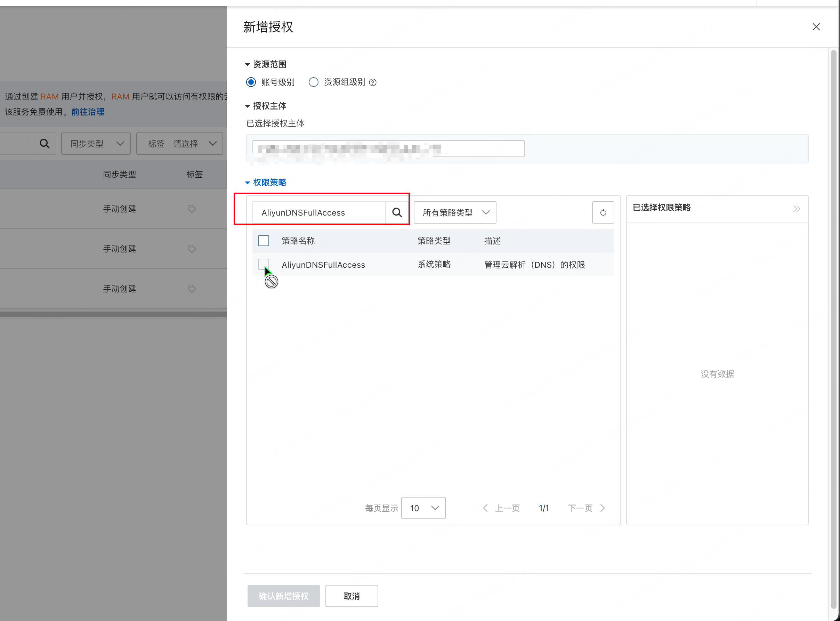Screen dimensions: 840x621
Task: Click the 策略名称 column header
Action: pos(298,241)
